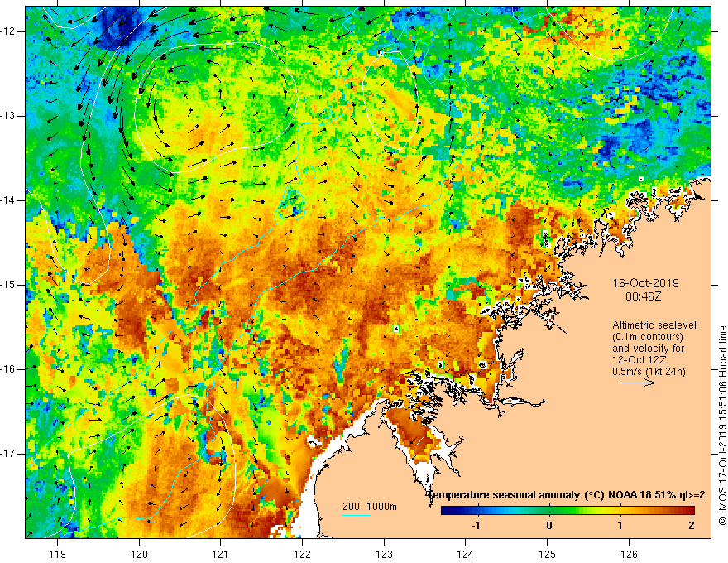The height and width of the screenshot is (563, 728).
Task: Click the longitude axis label 121
Action: 221,555
